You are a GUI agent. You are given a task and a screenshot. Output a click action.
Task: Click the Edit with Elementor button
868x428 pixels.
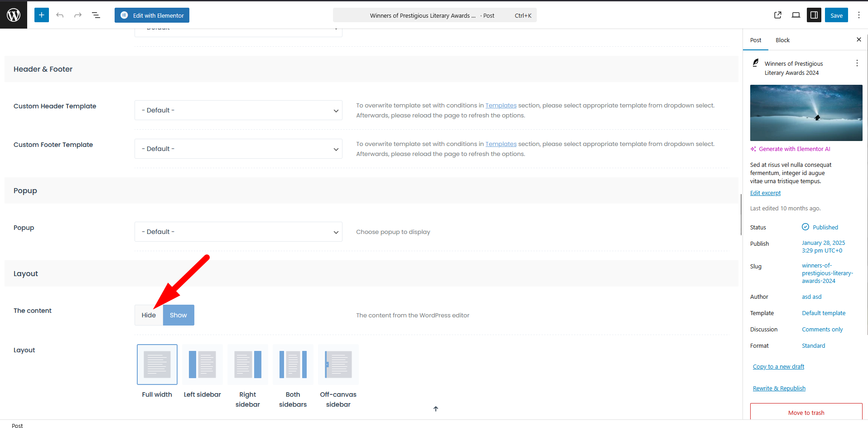152,15
